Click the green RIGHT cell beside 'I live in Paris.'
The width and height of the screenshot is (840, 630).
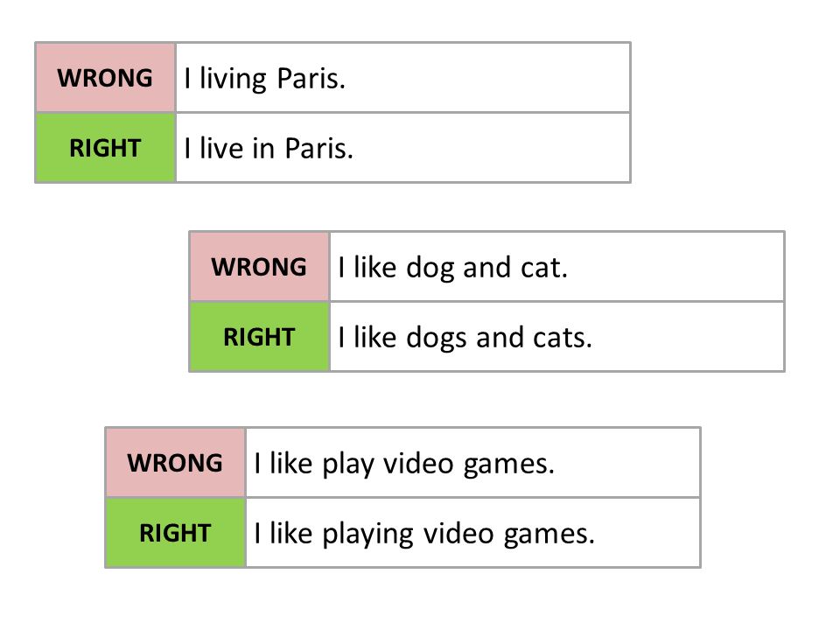(106, 148)
